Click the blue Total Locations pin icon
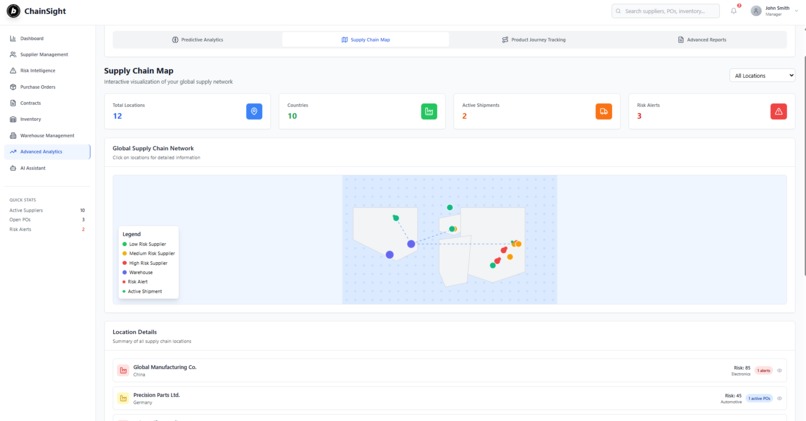The width and height of the screenshot is (806, 421). click(x=254, y=111)
